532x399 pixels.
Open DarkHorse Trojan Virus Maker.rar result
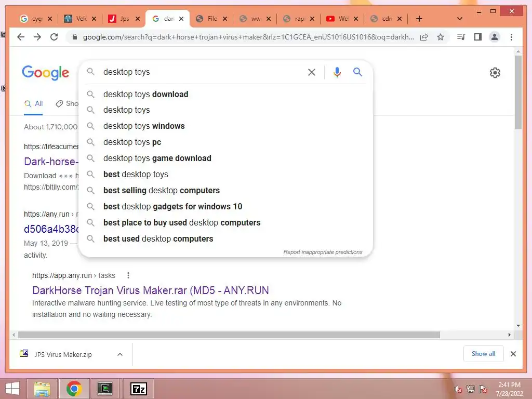[x=150, y=290]
